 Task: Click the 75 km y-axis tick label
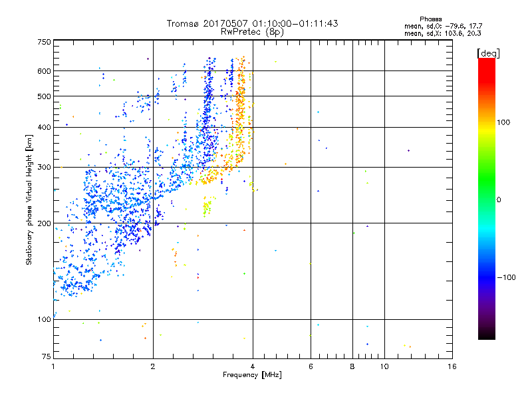[47, 356]
